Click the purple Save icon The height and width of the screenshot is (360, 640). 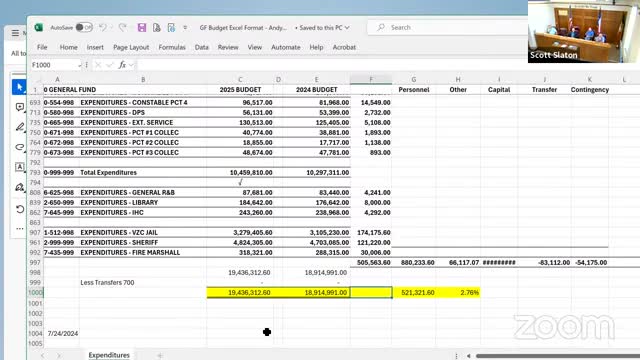tap(142, 27)
